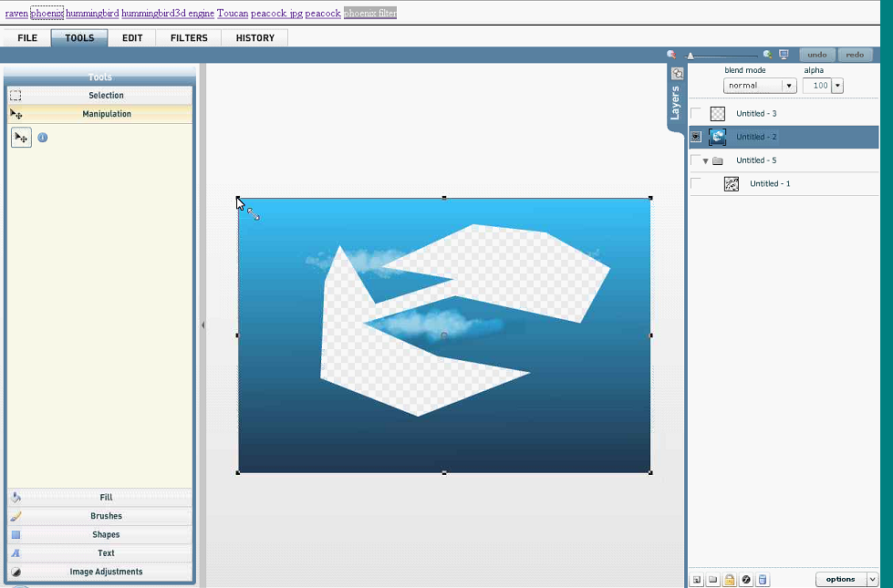Image resolution: width=893 pixels, height=588 pixels.
Task: Open the phoenix filter link
Action: (370, 13)
